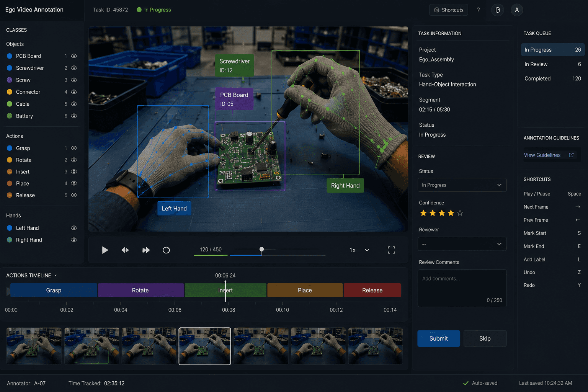
Task: Enter fullscreen with the expand icon
Action: (391, 250)
